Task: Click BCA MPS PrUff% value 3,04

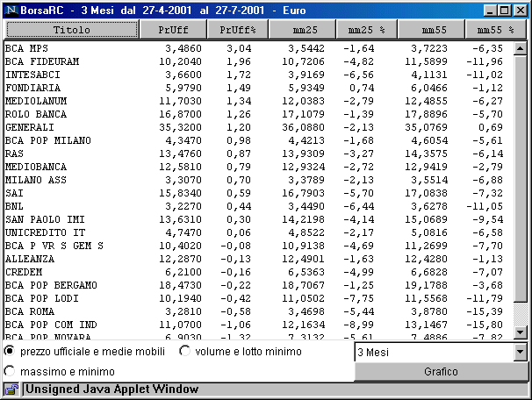Action: tap(239, 48)
